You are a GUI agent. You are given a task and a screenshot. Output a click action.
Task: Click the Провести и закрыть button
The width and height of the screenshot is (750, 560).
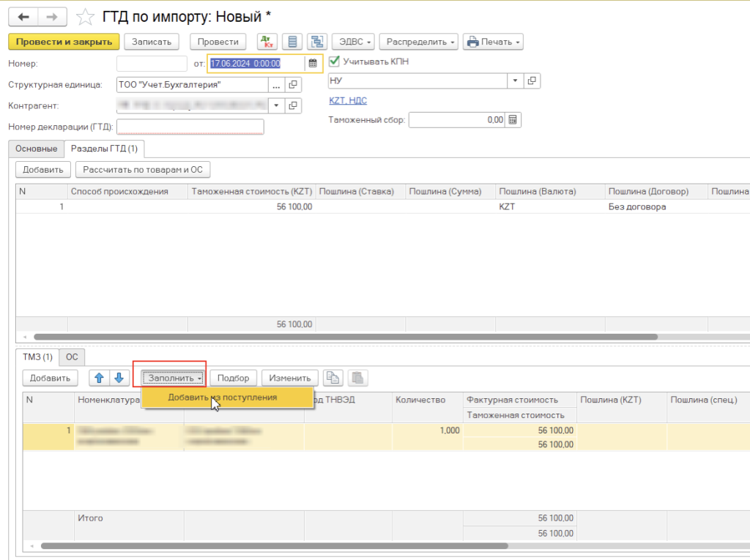(x=63, y=42)
